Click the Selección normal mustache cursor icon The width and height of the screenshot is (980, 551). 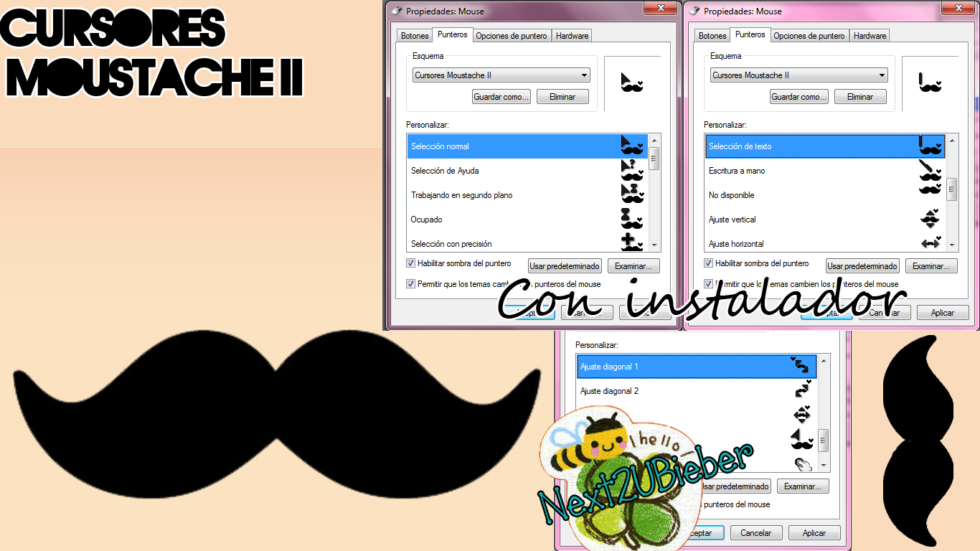point(631,146)
